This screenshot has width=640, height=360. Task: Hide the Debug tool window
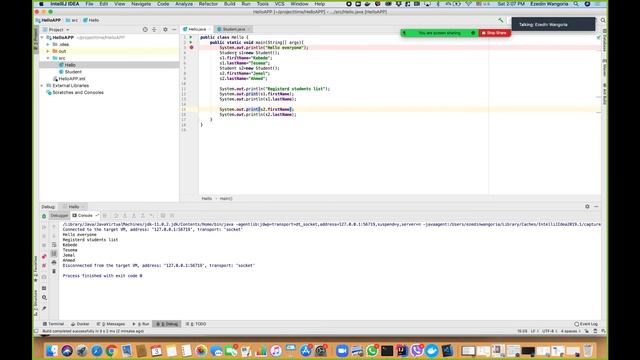596,207
